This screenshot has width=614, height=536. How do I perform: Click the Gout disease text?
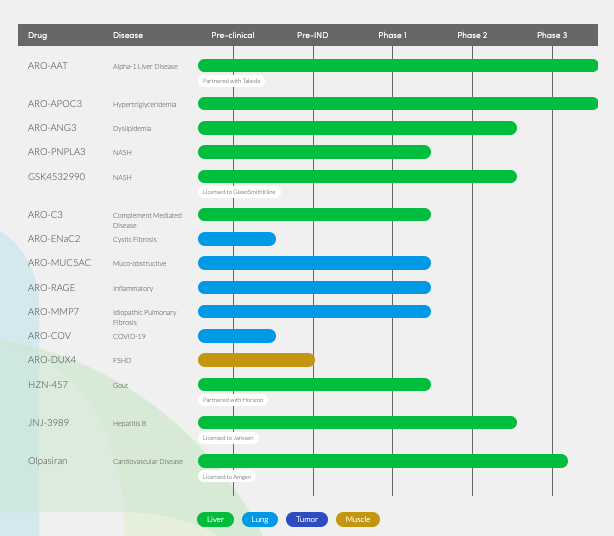point(120,385)
